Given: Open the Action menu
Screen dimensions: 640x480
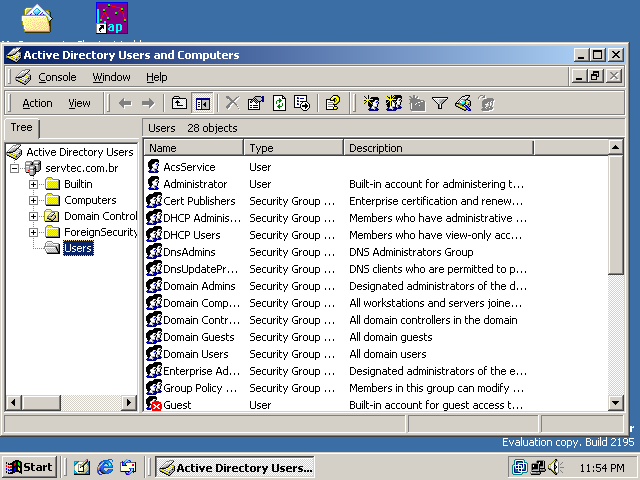Looking at the screenshot, I should coord(37,103).
